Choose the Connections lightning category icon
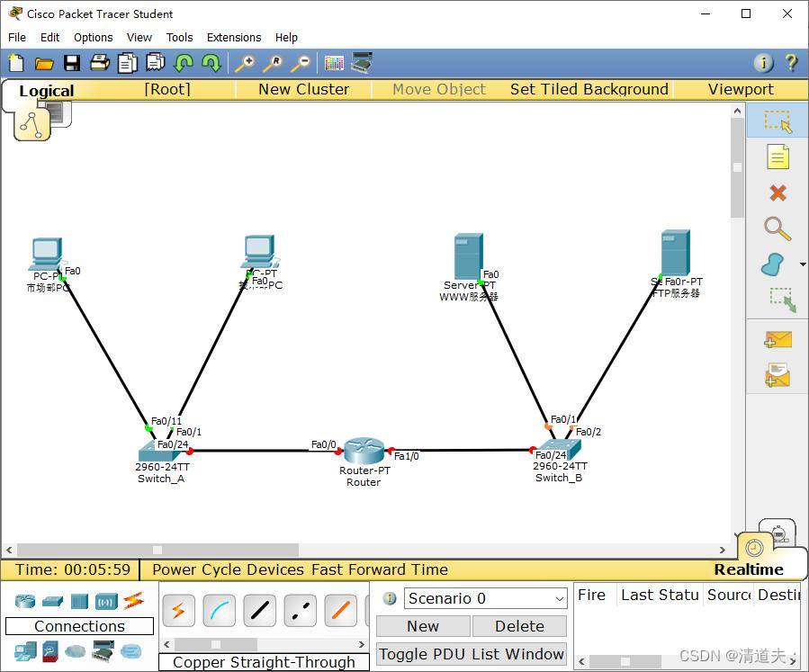This screenshot has width=809, height=672. pos(133,601)
